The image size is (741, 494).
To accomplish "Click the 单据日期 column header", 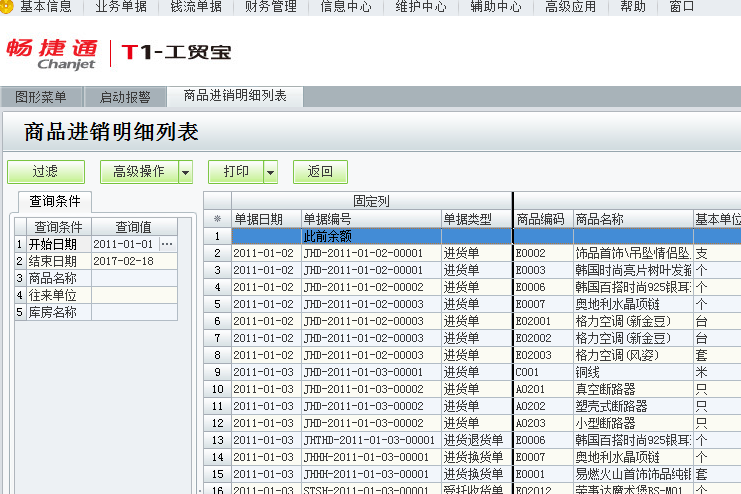I will 266,219.
